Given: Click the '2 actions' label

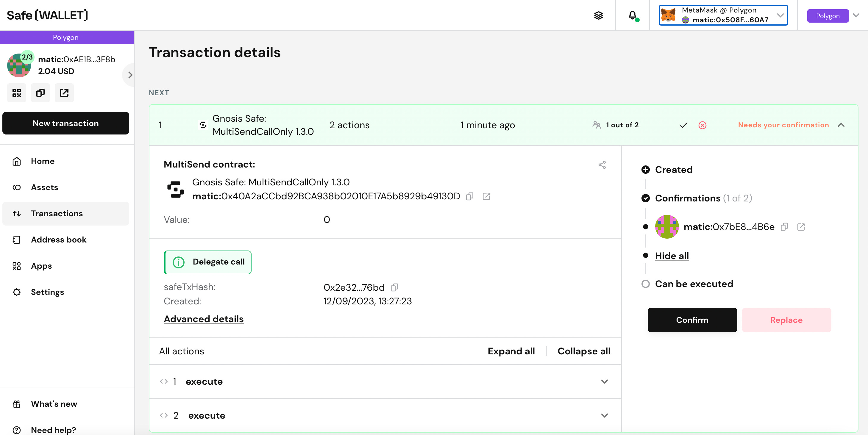Looking at the screenshot, I should pyautogui.click(x=349, y=125).
